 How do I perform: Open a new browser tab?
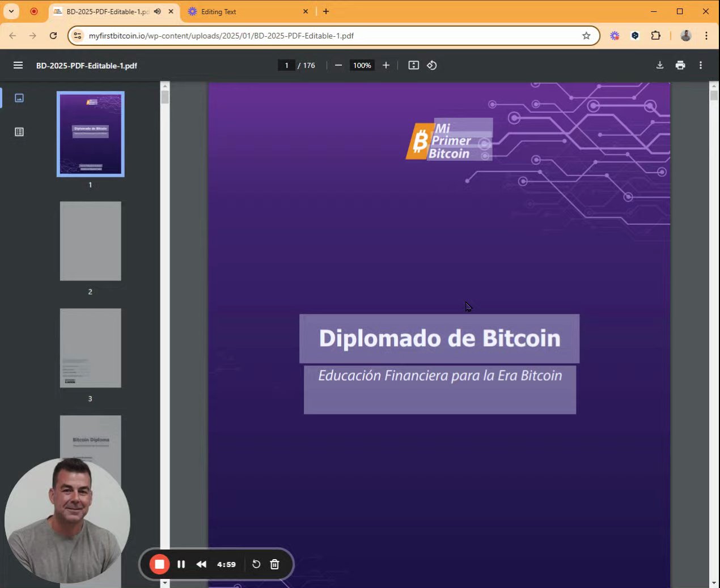pos(326,11)
